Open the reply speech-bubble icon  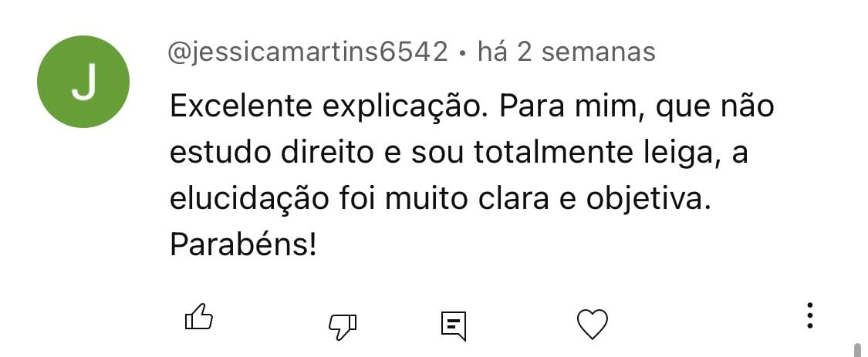pos(454,326)
